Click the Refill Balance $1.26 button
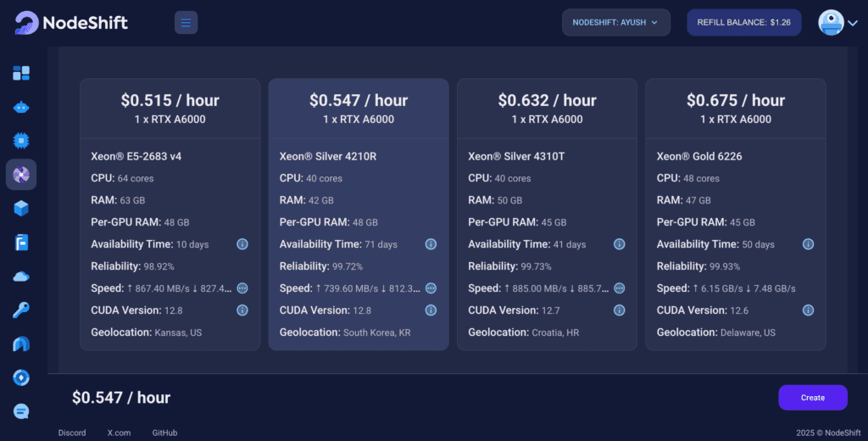This screenshot has width=868, height=441. 744,23
